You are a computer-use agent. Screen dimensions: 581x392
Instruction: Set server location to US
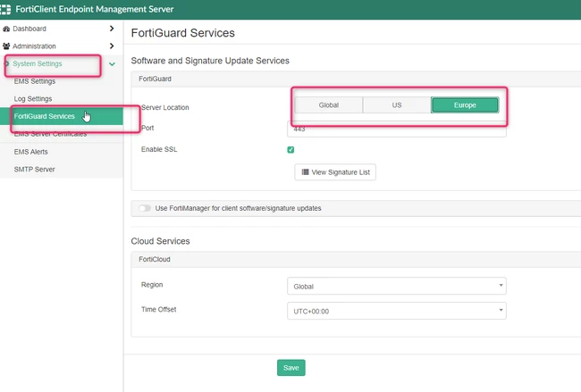click(x=397, y=105)
